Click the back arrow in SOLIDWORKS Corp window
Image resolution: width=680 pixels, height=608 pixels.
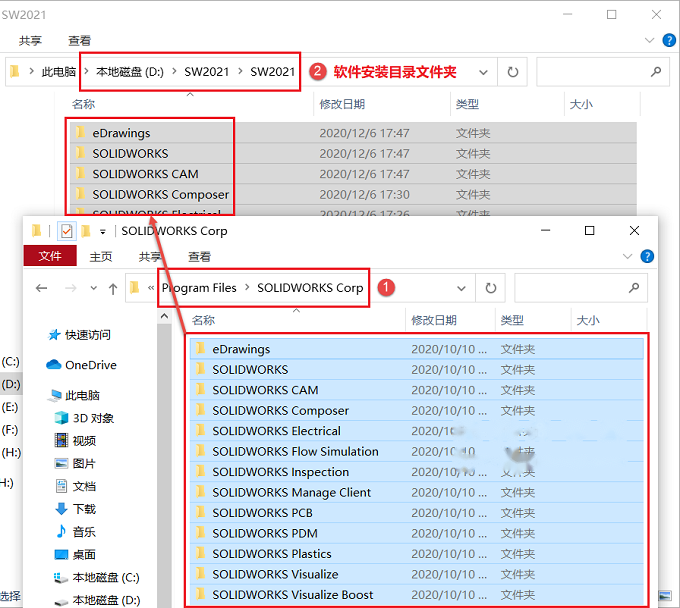click(42, 288)
